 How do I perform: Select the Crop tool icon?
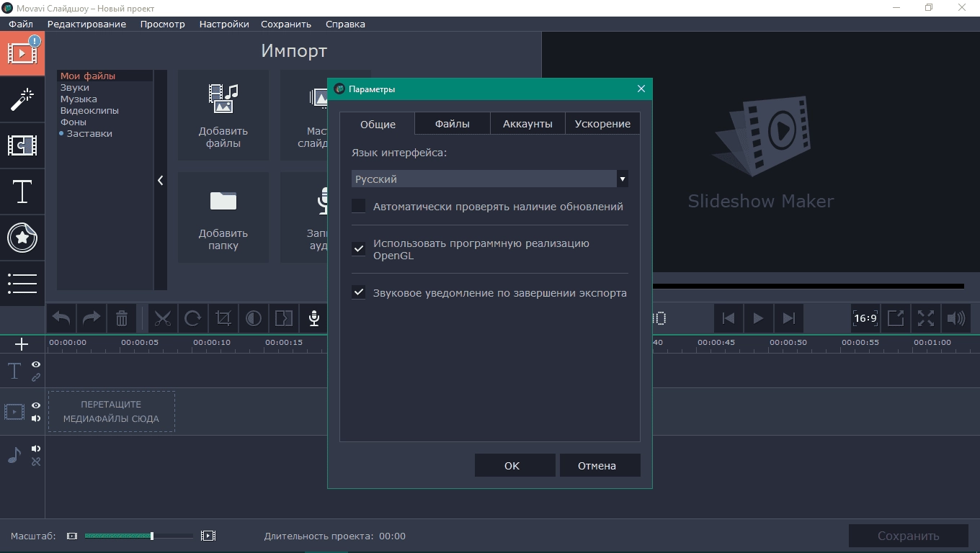pyautogui.click(x=223, y=318)
